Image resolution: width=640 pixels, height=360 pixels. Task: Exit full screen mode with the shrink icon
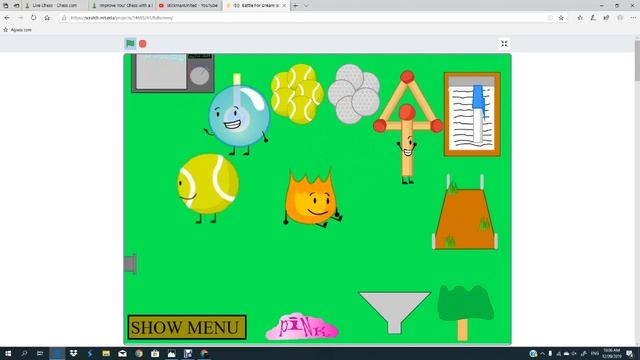pyautogui.click(x=504, y=44)
